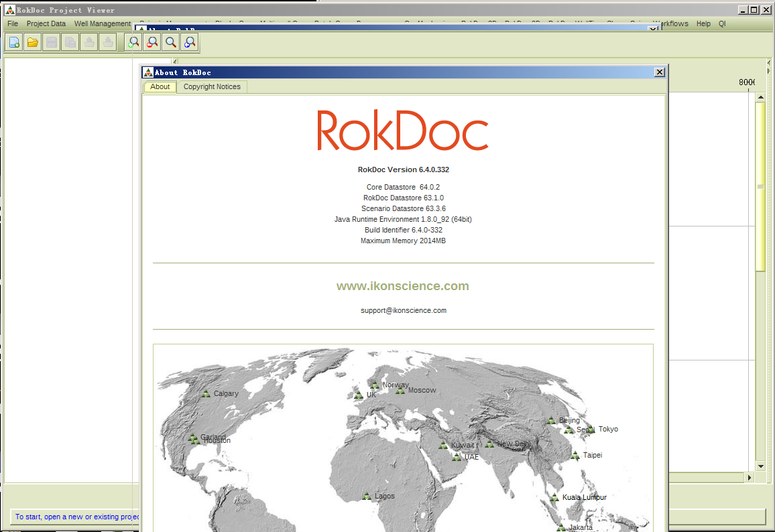This screenshot has width=775, height=532.
Task: Click the status hint 'To start, open a new or existing'
Action: coord(76,517)
